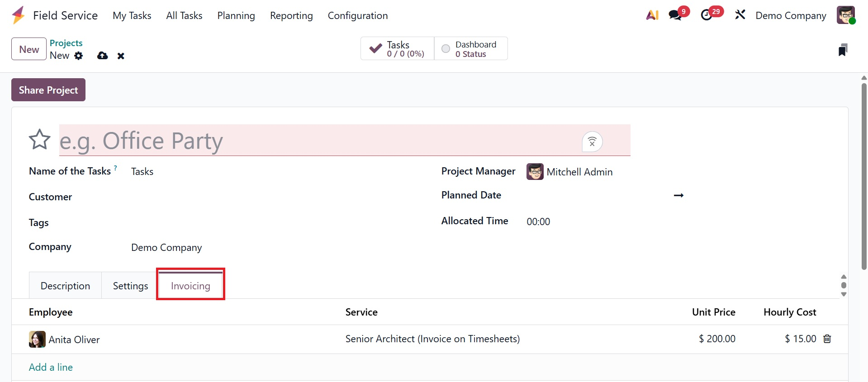Switch to the Settings tab
Viewport: 868px width, 382px height.
(x=130, y=286)
